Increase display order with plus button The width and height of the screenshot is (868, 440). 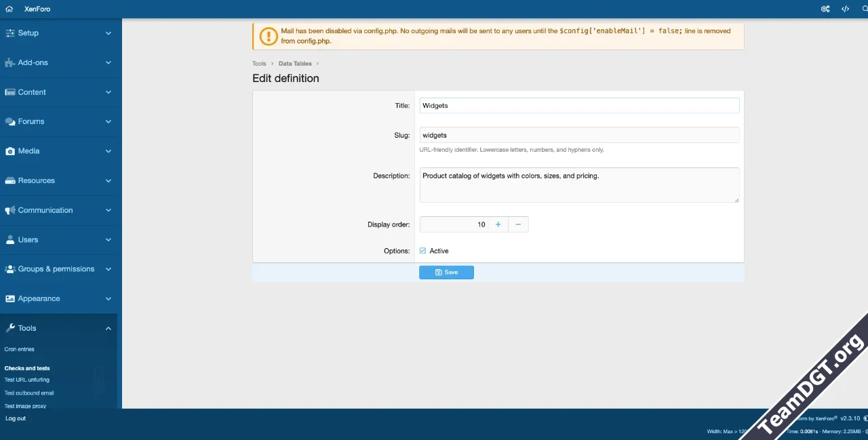coord(498,224)
